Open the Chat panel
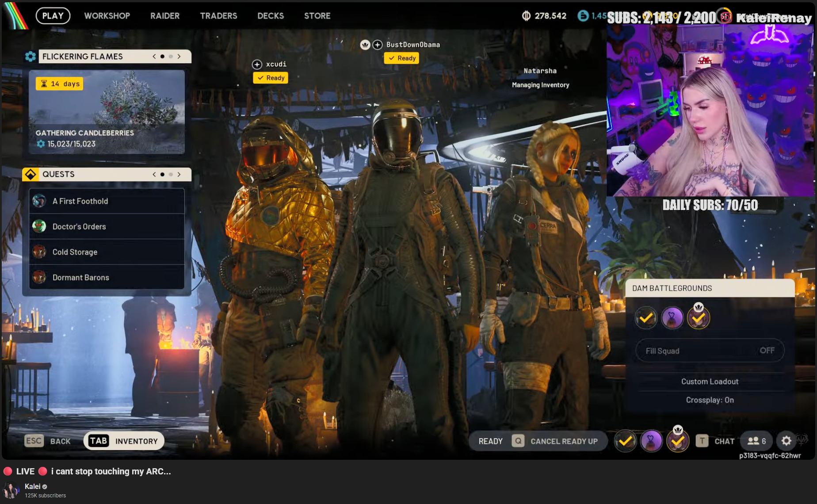Screen dimensions: 817x504 (x=715, y=441)
